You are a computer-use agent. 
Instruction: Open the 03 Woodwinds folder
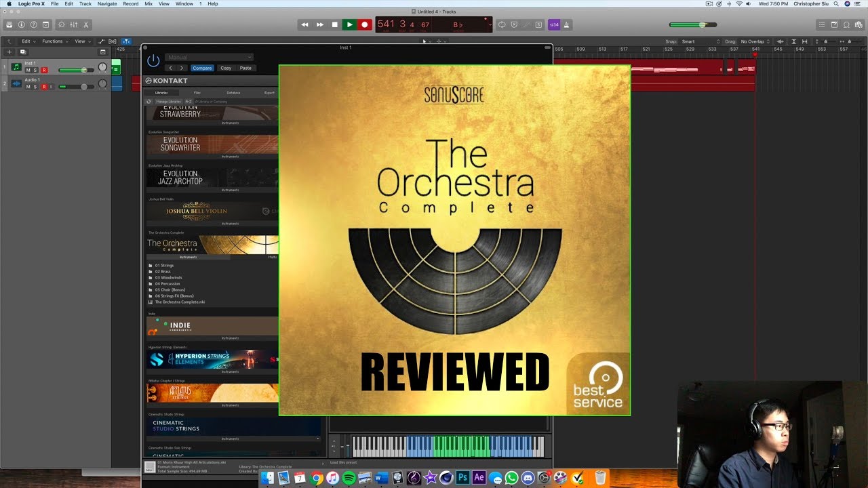pyautogui.click(x=168, y=278)
